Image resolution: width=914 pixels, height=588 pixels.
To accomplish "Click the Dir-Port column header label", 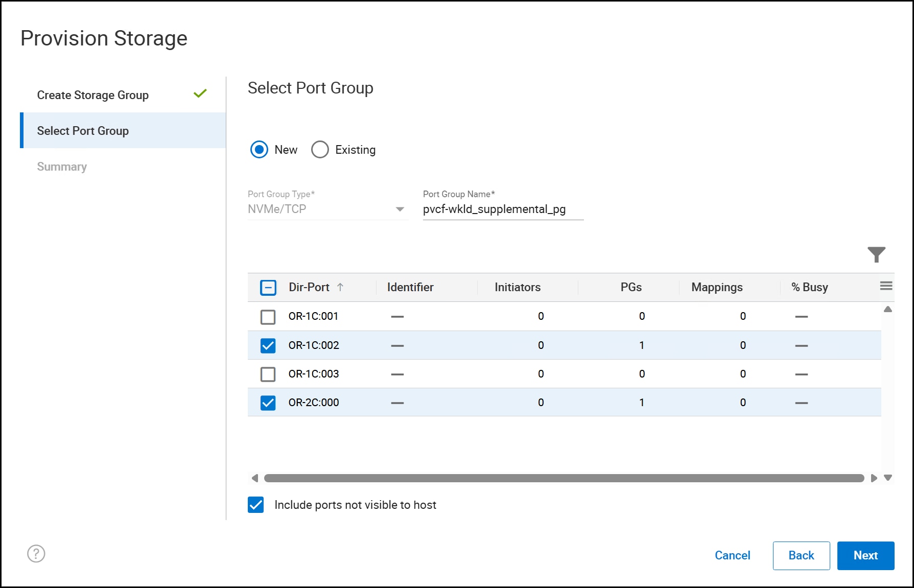I will click(309, 287).
